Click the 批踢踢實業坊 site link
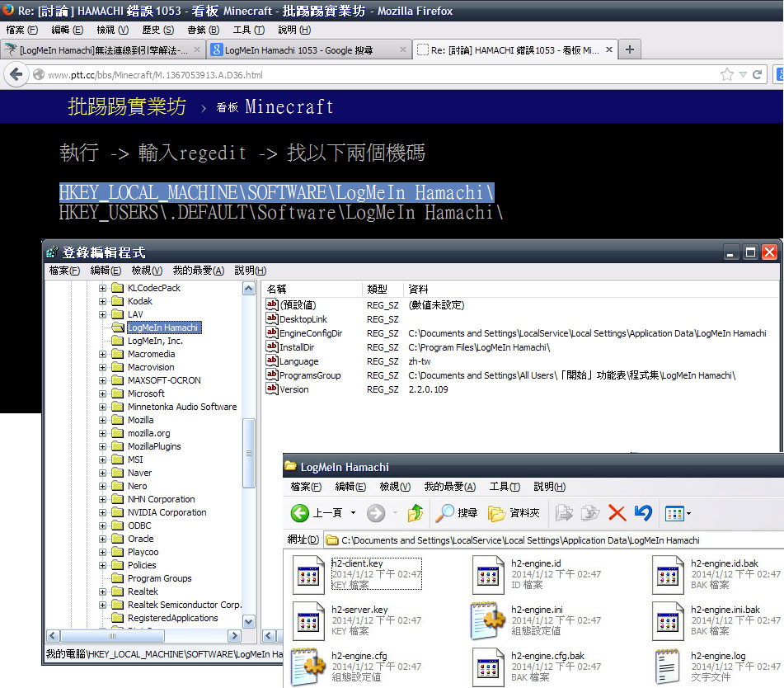The width and height of the screenshot is (784, 688). point(127,106)
